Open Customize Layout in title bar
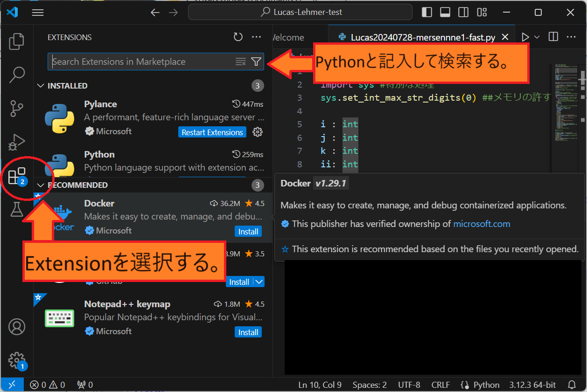The width and height of the screenshot is (587, 392). coord(482,13)
